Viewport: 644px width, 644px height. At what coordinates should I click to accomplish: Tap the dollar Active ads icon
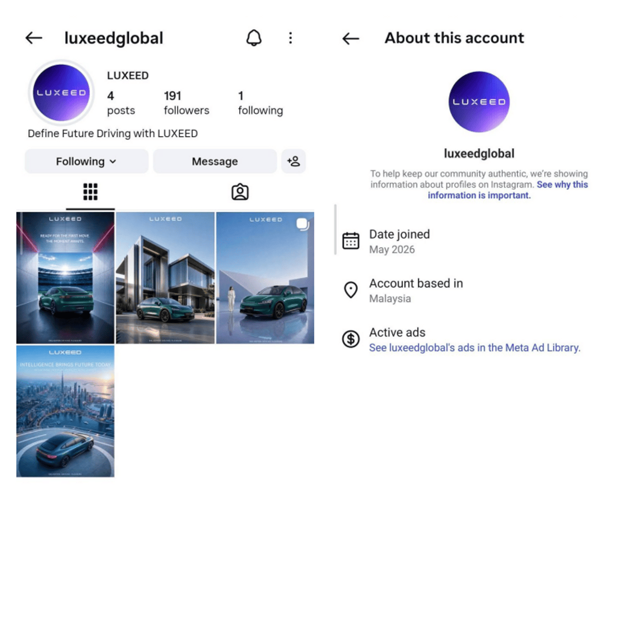(351, 339)
